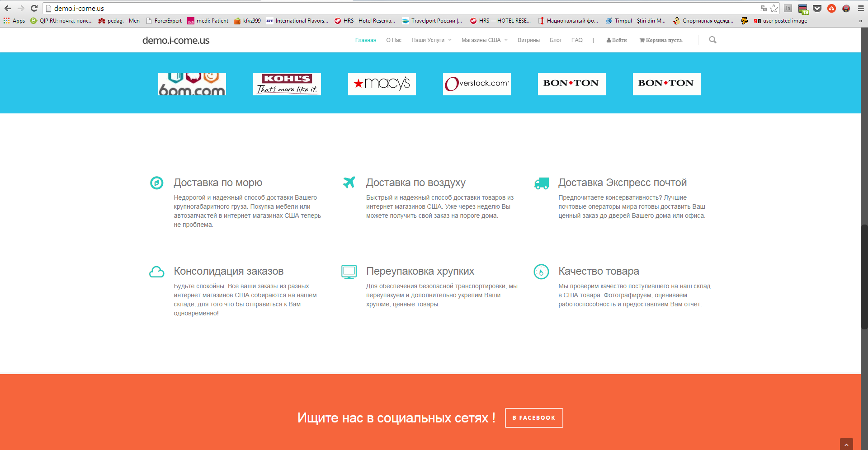The image size is (868, 450).
Task: Click the cloud icon for order consolidation
Action: 157,272
